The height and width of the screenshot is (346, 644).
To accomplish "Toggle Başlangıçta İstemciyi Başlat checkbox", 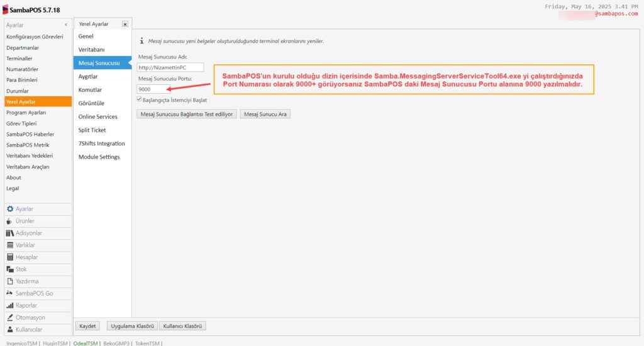I will point(139,99).
